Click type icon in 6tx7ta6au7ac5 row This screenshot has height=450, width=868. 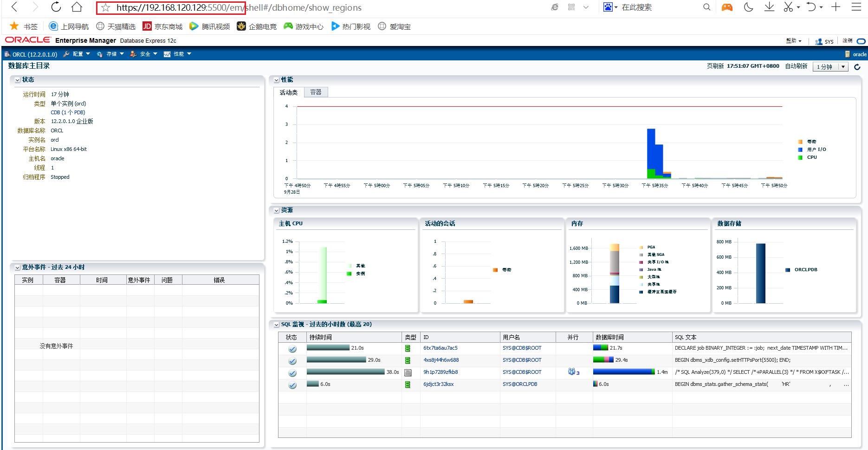tap(408, 348)
